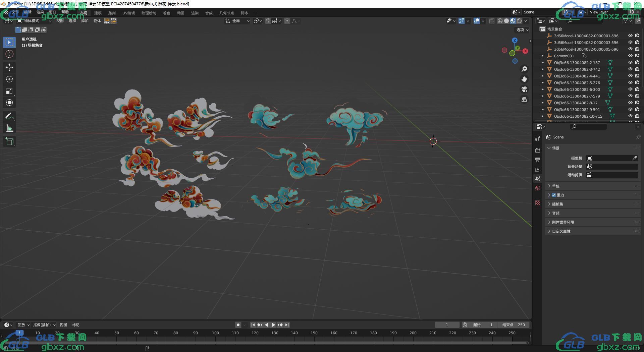Open the 回放 playback dropdown in timeline
This screenshot has height=352, width=644.
23,325
